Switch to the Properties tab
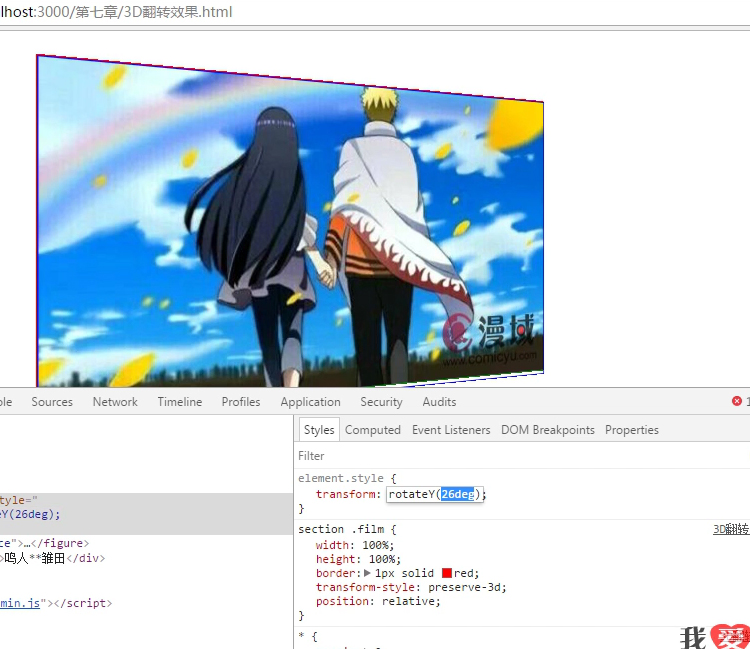Image resolution: width=750 pixels, height=649 pixels. click(x=631, y=429)
